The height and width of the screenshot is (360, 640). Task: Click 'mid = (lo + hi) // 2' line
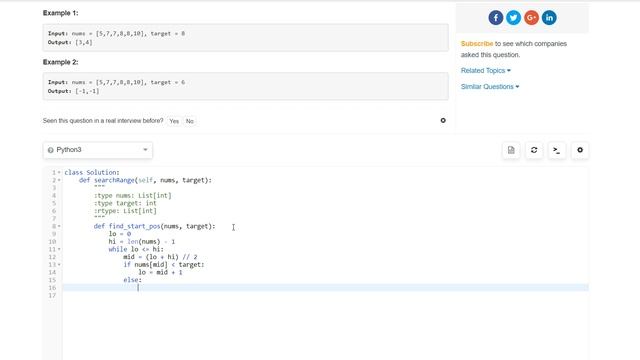click(160, 257)
